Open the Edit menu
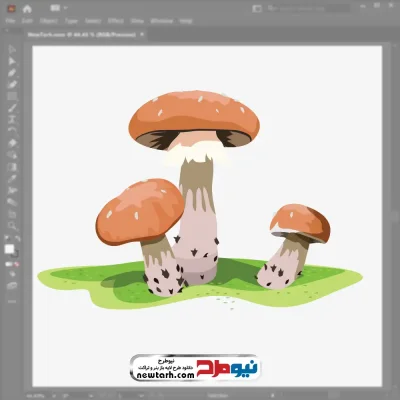Screen dimensions: 400x400 coord(27,21)
